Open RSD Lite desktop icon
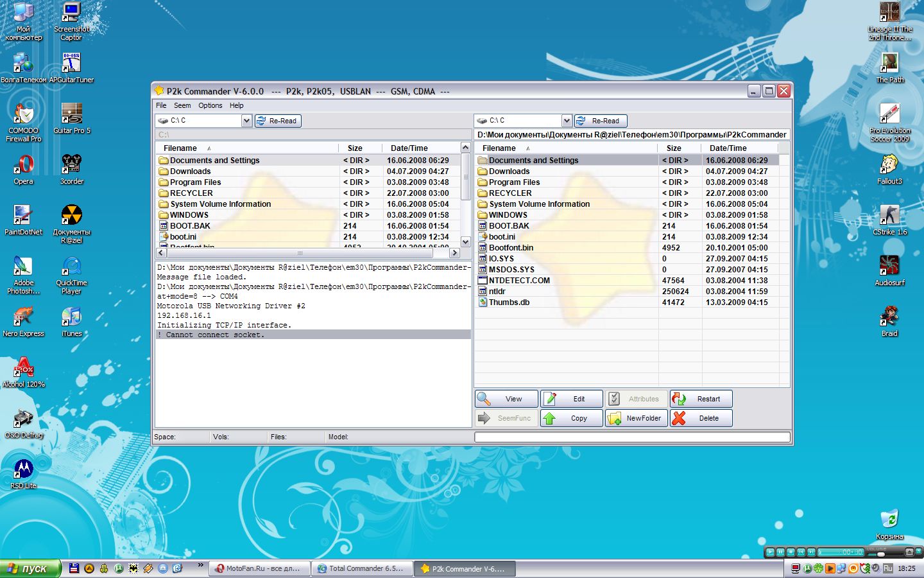The width and height of the screenshot is (924, 578). (24, 474)
